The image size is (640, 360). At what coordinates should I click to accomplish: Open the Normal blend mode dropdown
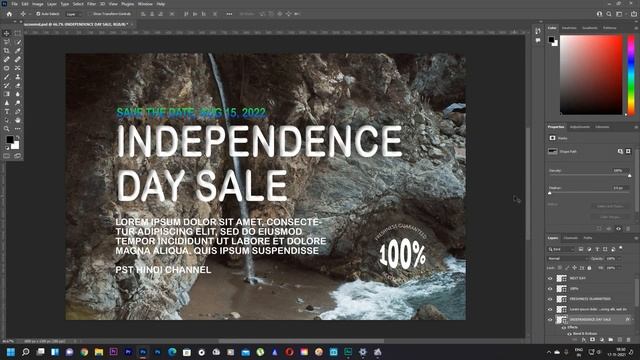pyautogui.click(x=567, y=259)
